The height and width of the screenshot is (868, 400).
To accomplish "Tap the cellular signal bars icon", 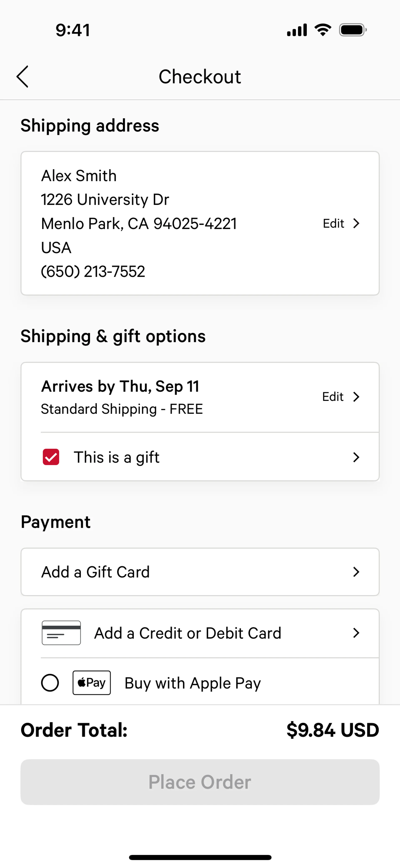I will pyautogui.click(x=297, y=30).
